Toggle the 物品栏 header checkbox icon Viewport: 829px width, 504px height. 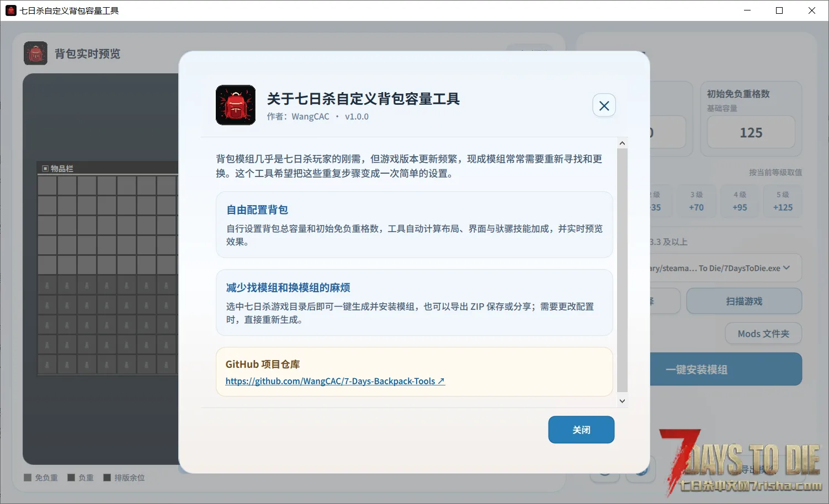point(45,168)
